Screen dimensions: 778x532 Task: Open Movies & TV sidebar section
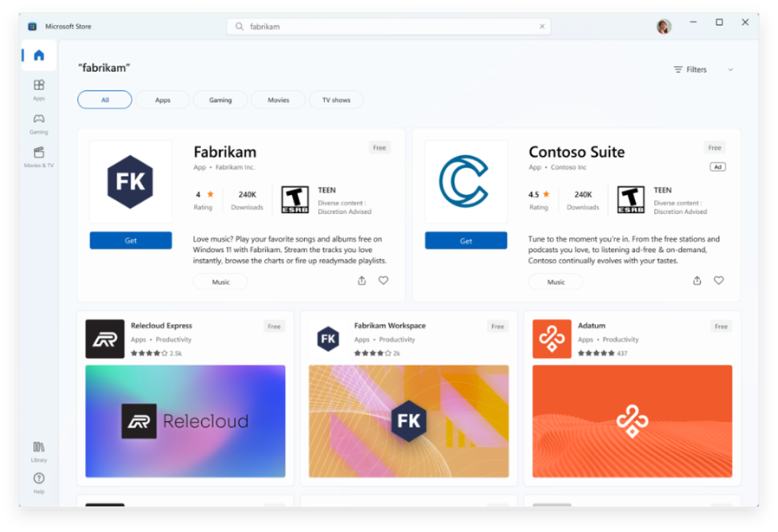(x=39, y=157)
